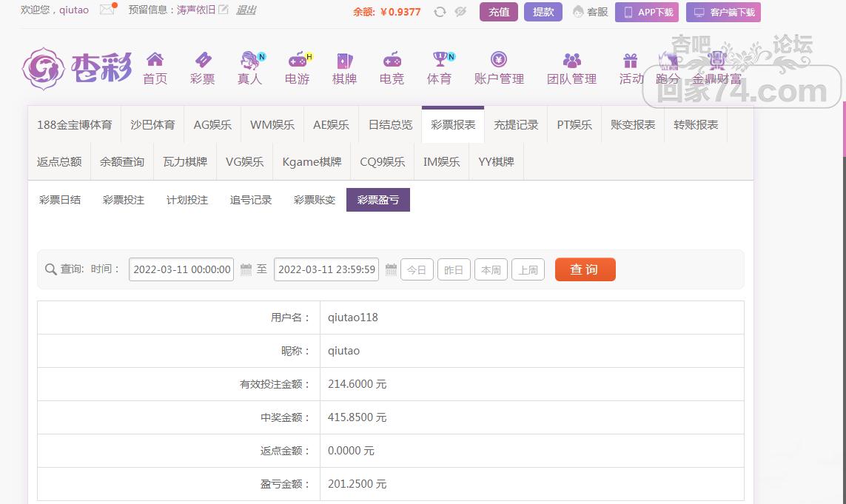The width and height of the screenshot is (846, 504).
Task: Click the 充值 recharge button
Action: 499,12
